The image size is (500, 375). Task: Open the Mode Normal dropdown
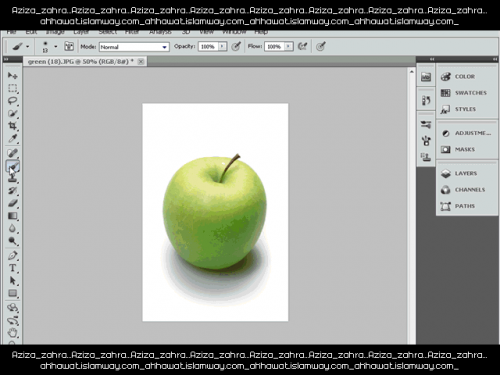tap(134, 47)
